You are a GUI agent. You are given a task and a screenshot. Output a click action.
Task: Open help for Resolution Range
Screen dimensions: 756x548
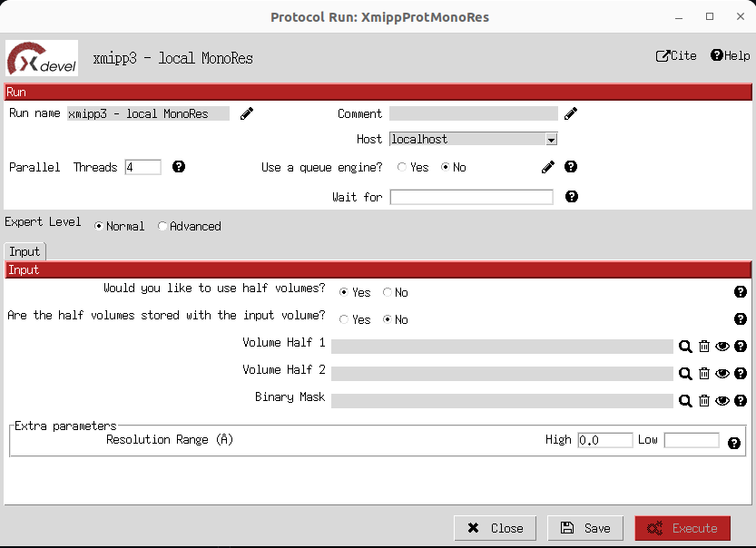pos(735,443)
